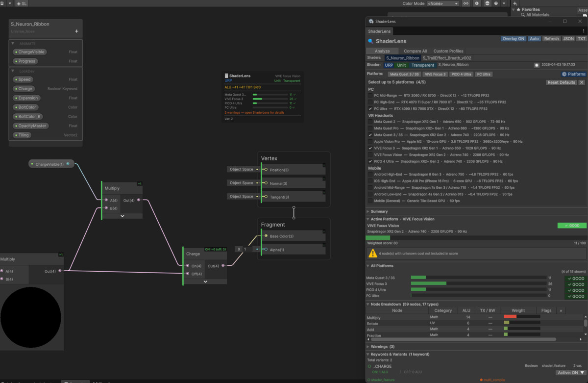Click Reset Defaults in platform selection

pyautogui.click(x=561, y=82)
